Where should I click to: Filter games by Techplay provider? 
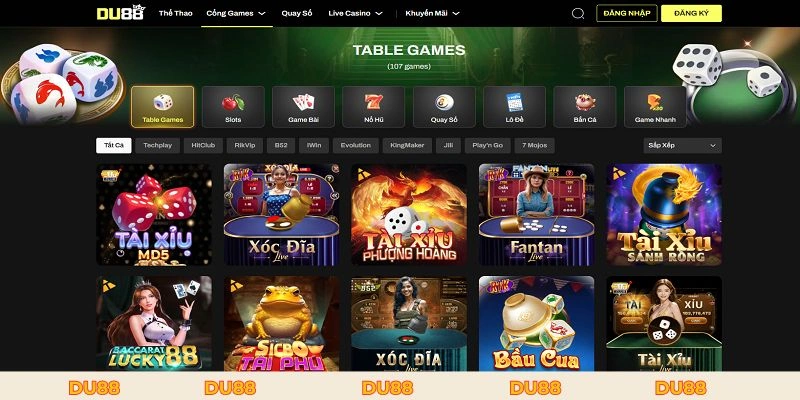(x=158, y=145)
